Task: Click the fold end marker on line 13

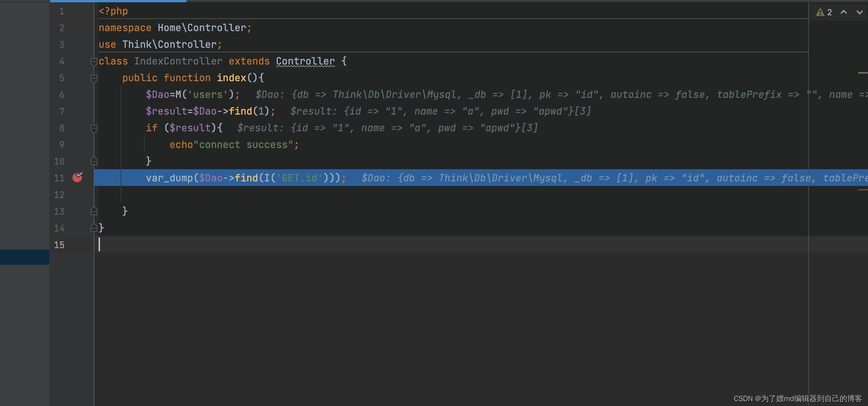Action: click(x=94, y=211)
